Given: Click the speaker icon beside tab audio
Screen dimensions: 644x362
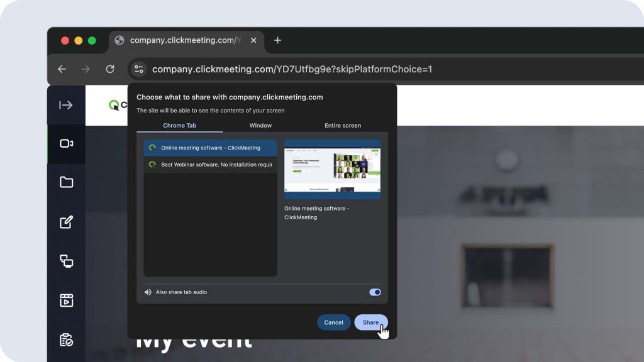Looking at the screenshot, I should pos(148,292).
